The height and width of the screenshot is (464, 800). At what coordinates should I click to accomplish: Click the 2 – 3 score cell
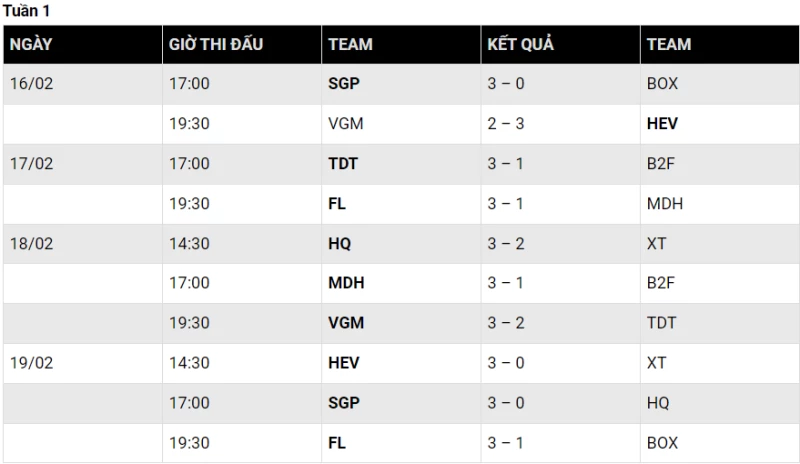point(506,124)
